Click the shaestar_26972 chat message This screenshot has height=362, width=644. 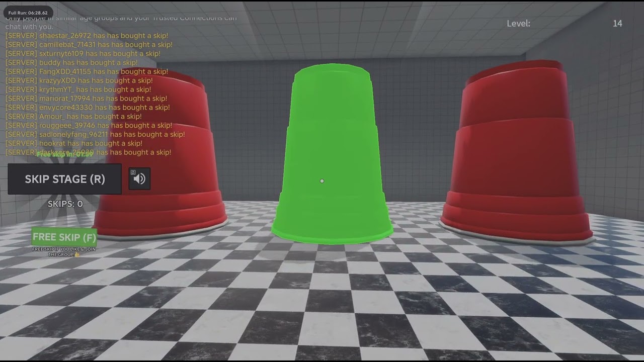(x=87, y=36)
